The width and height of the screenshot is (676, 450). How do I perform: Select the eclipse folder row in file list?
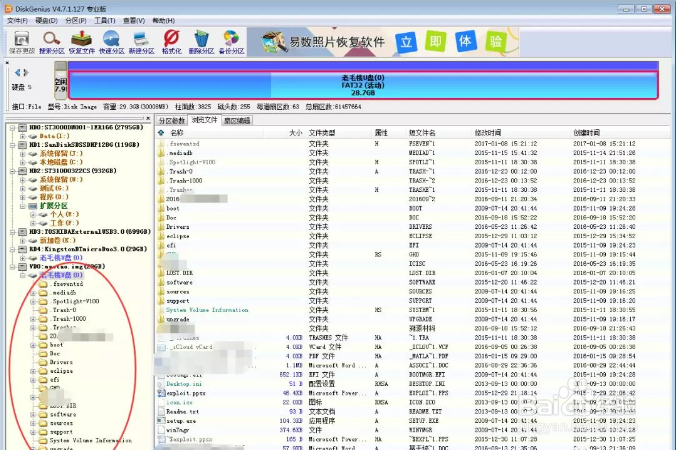tap(414, 236)
